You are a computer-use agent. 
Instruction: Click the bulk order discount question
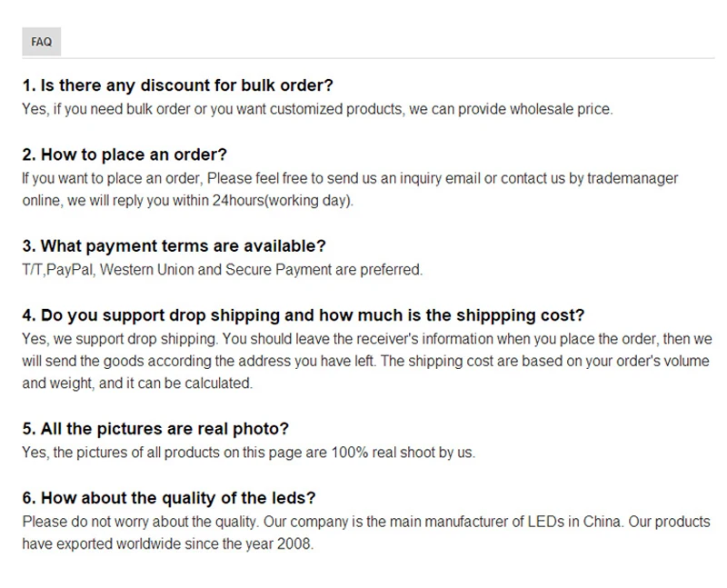click(178, 85)
